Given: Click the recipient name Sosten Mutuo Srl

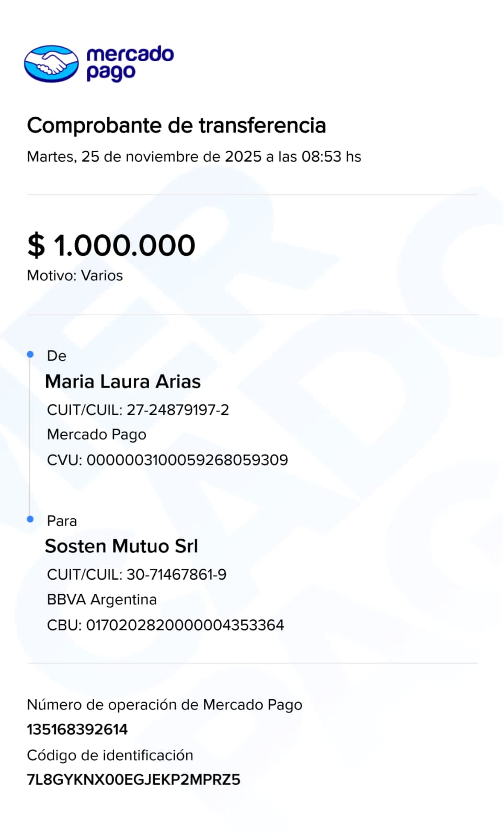Looking at the screenshot, I should (121, 546).
